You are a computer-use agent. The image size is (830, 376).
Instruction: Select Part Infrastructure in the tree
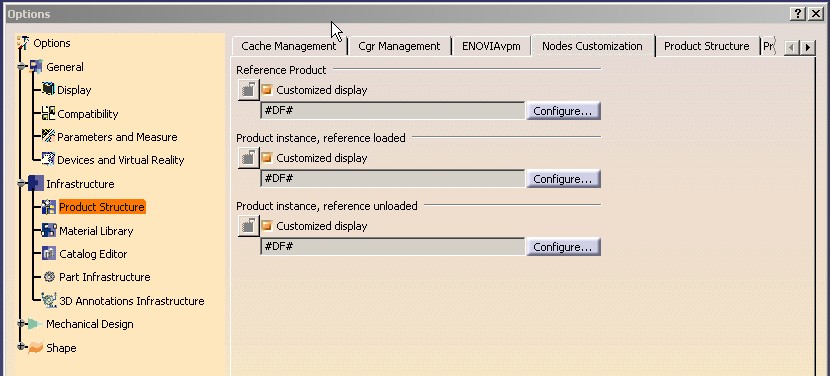coord(105,277)
